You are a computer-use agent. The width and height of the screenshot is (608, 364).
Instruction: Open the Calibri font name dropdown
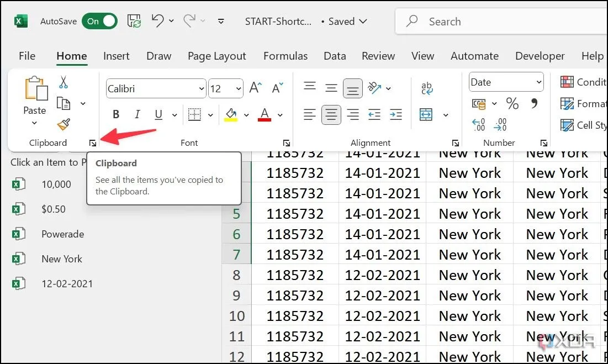point(201,89)
